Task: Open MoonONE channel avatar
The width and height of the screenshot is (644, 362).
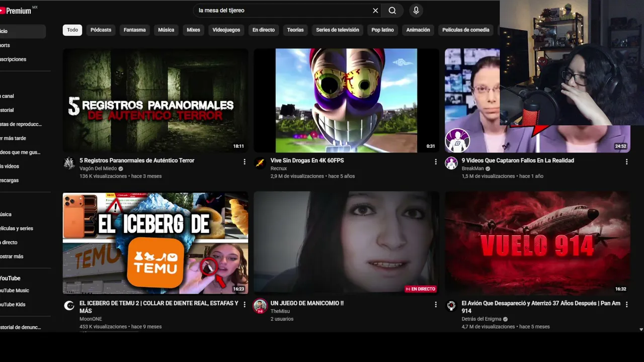Action: click(69, 306)
